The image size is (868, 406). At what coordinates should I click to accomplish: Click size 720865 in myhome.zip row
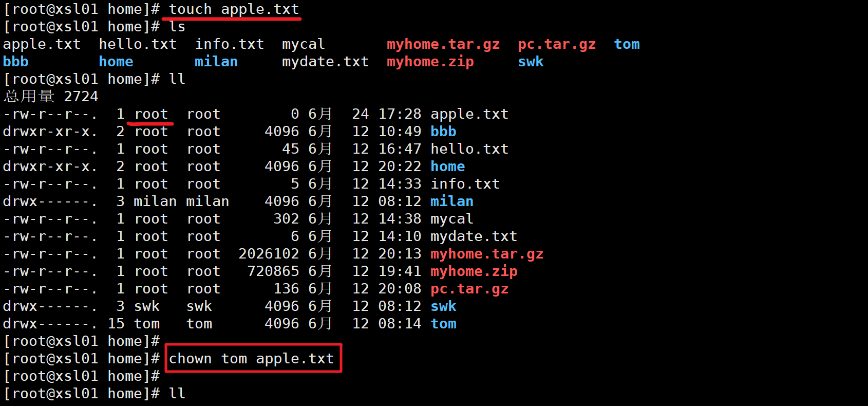pyautogui.click(x=273, y=271)
